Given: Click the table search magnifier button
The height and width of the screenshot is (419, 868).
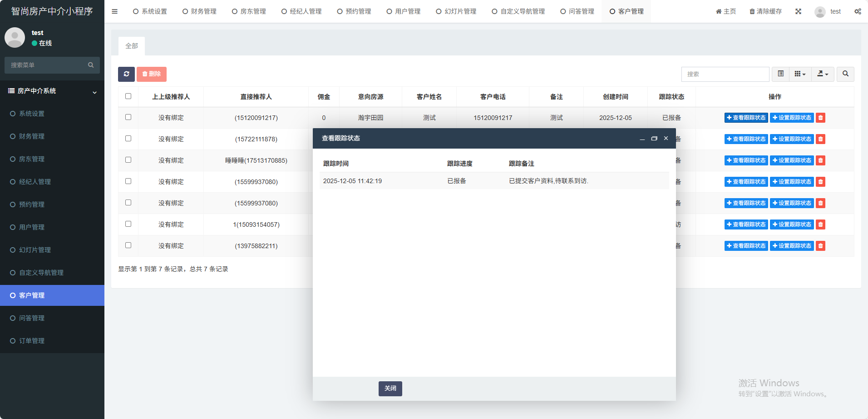Looking at the screenshot, I should [845, 74].
